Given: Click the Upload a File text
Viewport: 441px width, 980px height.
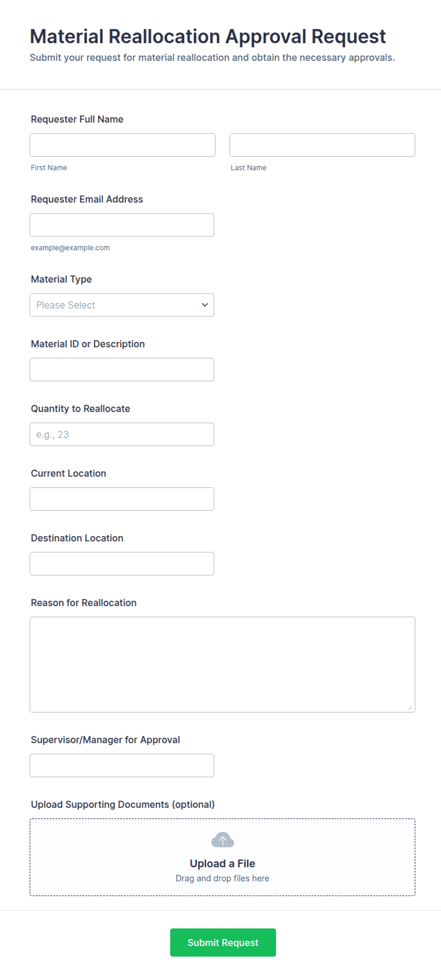Looking at the screenshot, I should coord(222,863).
